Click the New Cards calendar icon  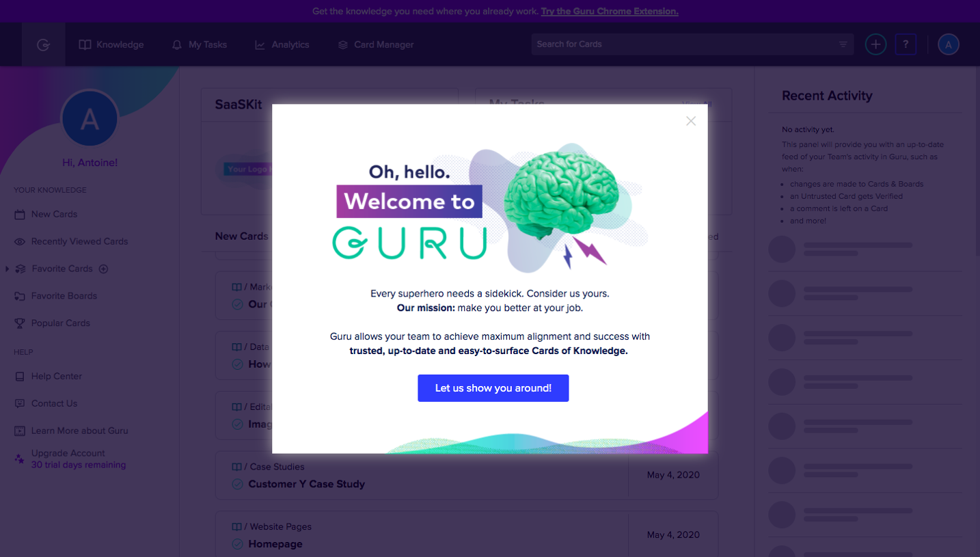(20, 214)
